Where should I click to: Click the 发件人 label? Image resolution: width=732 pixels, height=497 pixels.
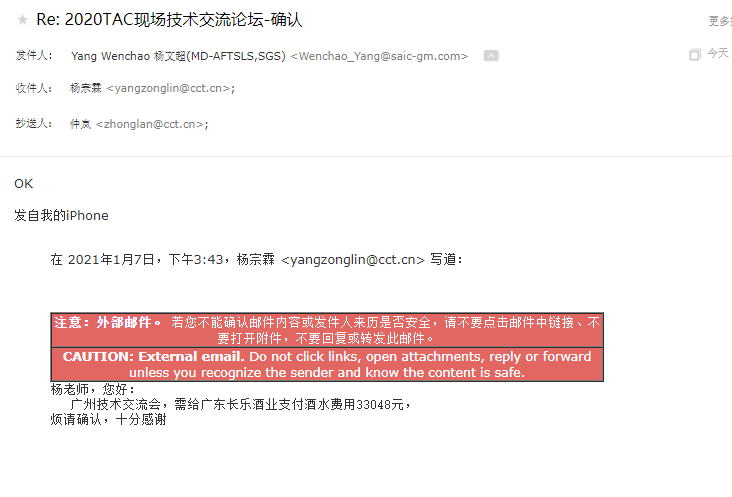pos(34,56)
